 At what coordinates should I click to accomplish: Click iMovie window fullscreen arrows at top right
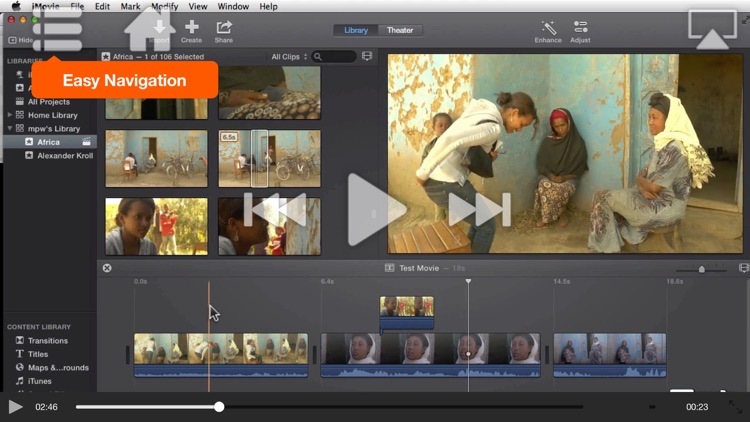[745, 20]
